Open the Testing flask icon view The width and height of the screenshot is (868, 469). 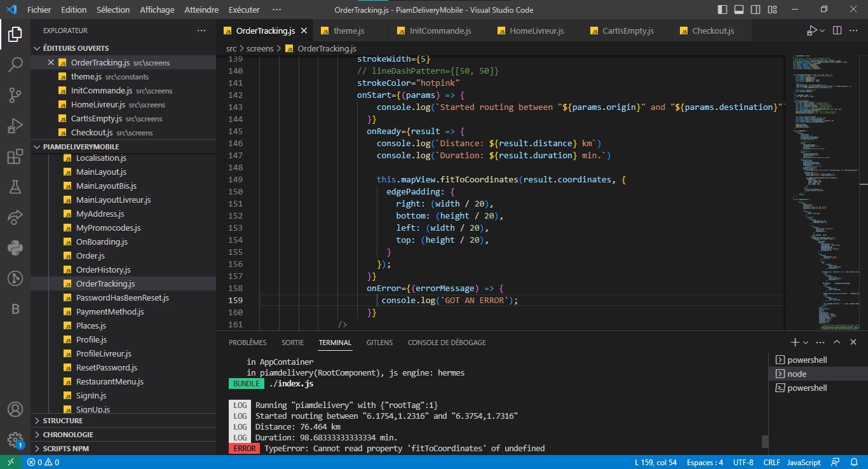coord(15,187)
